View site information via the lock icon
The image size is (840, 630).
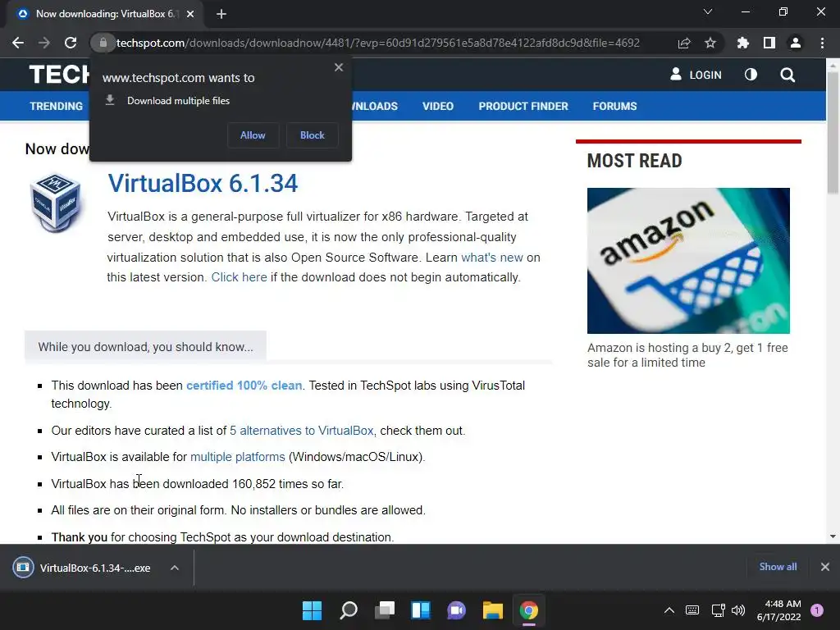point(103,43)
